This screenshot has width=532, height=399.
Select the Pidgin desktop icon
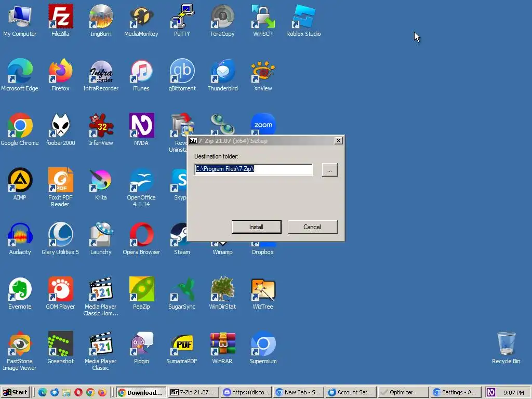pyautogui.click(x=141, y=348)
